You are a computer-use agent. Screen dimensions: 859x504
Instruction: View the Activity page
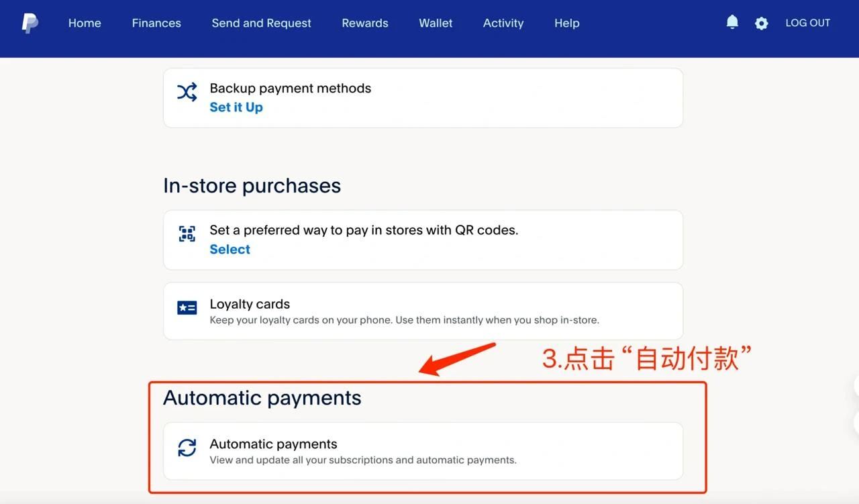coord(503,23)
